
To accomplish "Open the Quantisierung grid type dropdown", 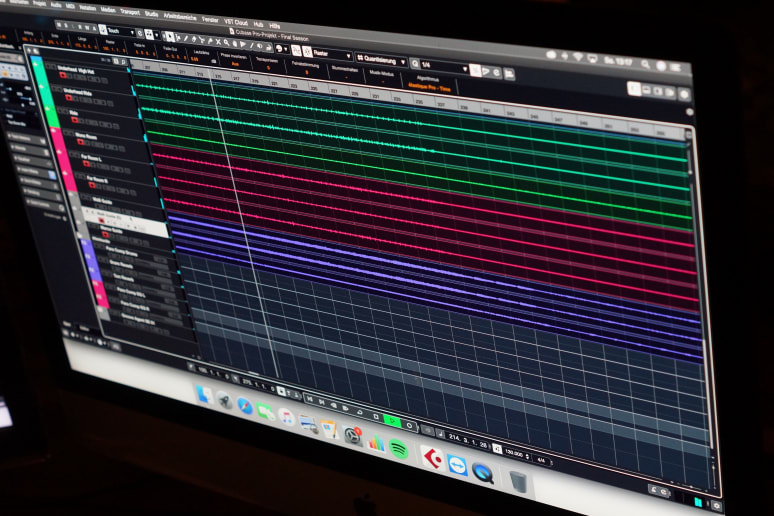I will click(381, 60).
